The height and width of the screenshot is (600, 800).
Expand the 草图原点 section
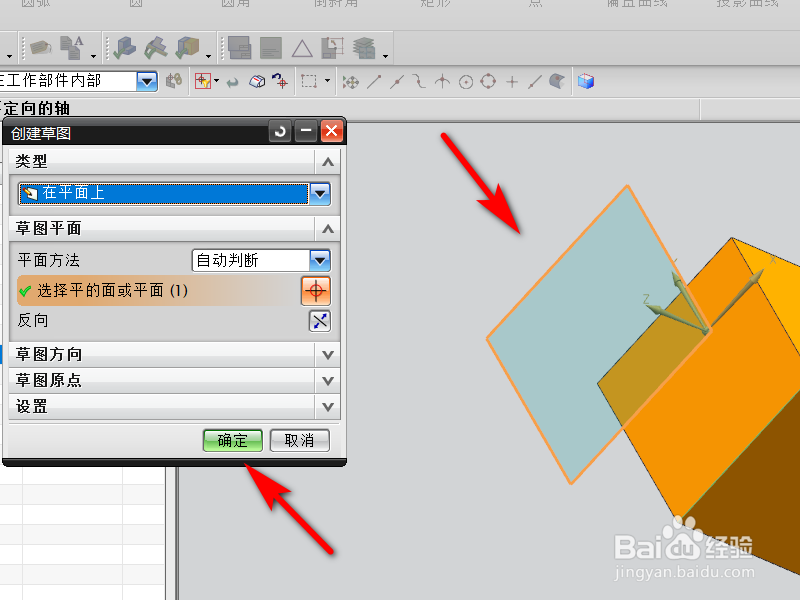click(328, 381)
